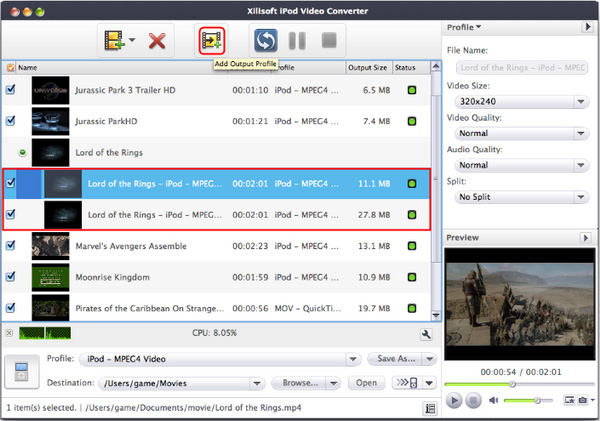The width and height of the screenshot is (600, 421).
Task: Uncheck the 27.8 MB Lord of the Rings row
Action: [11, 214]
